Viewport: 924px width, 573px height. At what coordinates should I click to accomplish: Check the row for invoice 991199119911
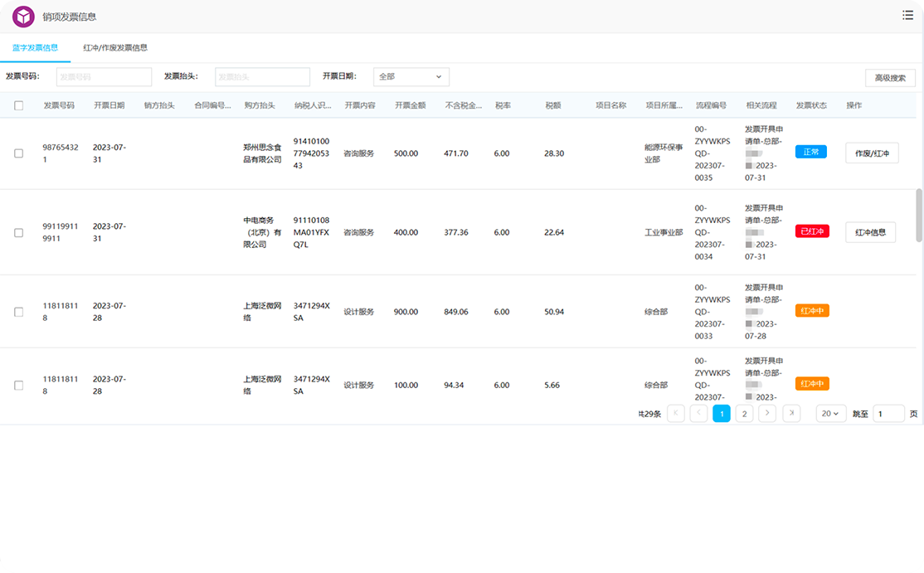coord(19,233)
